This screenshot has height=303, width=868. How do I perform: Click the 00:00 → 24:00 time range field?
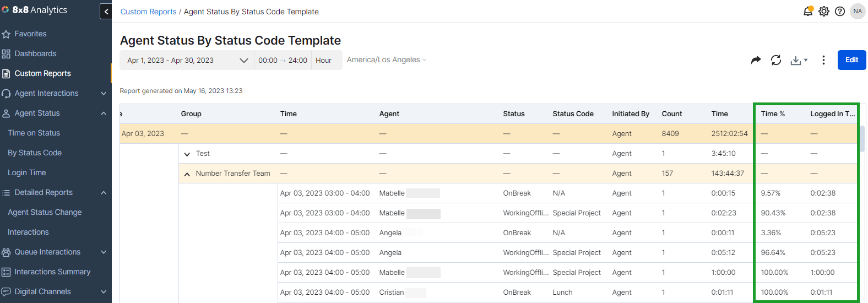[x=283, y=60]
